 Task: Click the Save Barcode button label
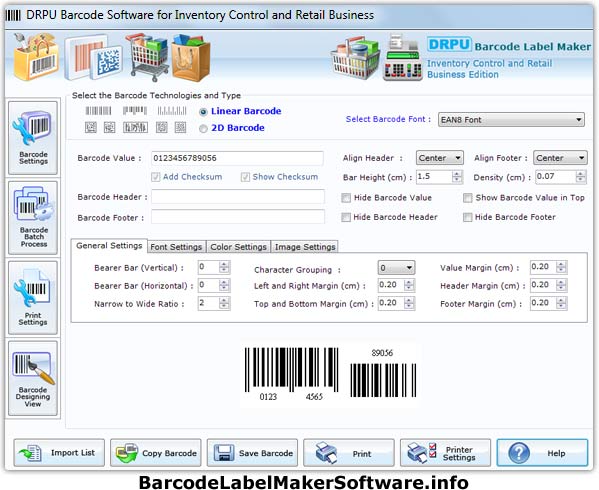[266, 453]
